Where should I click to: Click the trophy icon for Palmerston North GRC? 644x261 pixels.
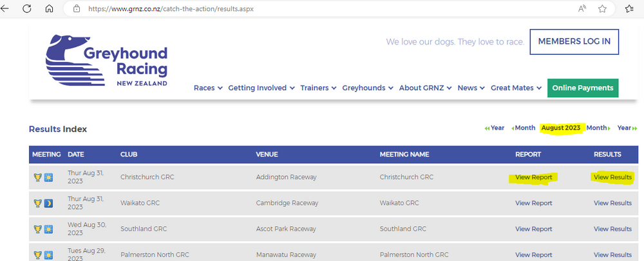pos(38,255)
